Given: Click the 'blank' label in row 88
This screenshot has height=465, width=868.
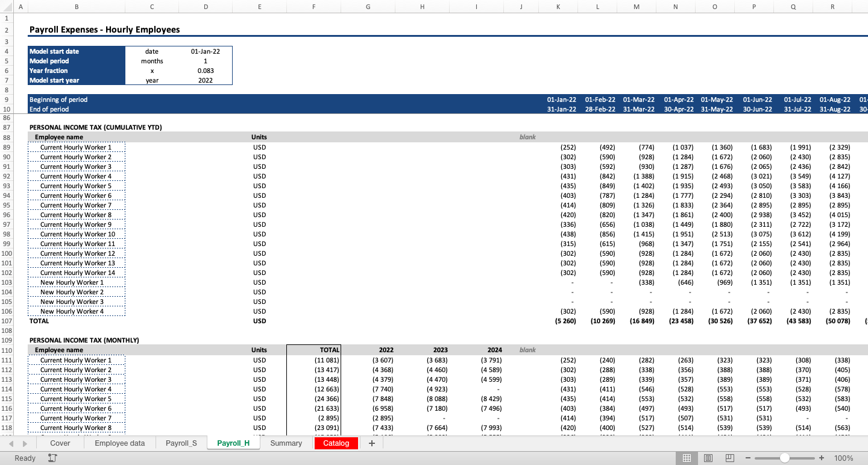Looking at the screenshot, I should 527,137.
